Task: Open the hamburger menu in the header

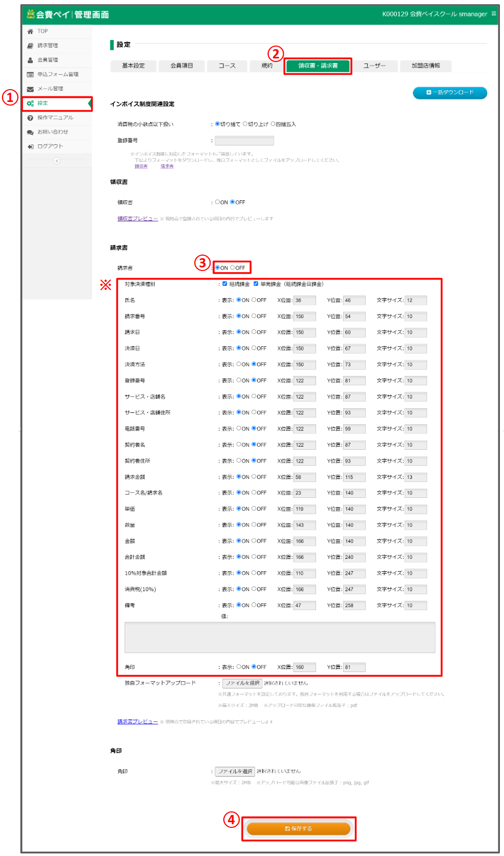Action: pos(494,14)
